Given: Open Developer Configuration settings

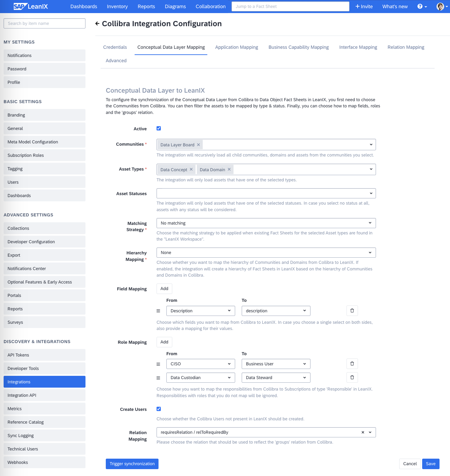Looking at the screenshot, I should (x=45, y=242).
